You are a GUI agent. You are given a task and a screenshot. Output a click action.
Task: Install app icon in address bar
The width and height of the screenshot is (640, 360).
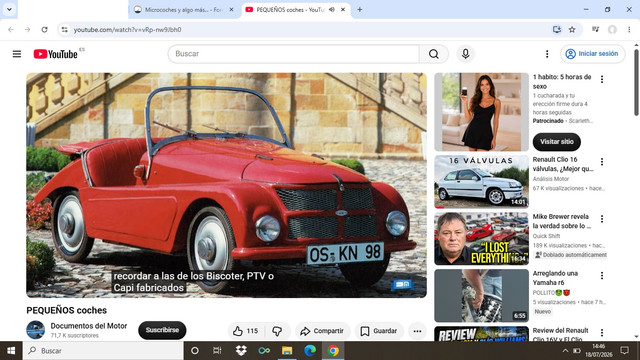(557, 29)
